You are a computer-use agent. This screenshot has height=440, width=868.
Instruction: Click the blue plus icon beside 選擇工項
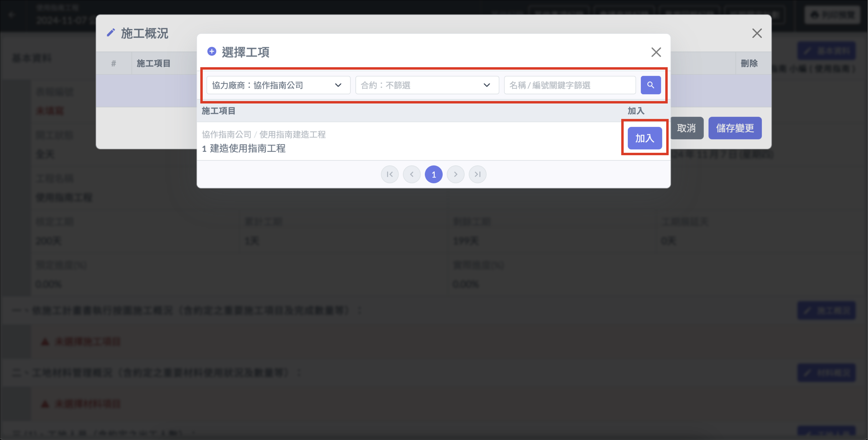pyautogui.click(x=212, y=51)
